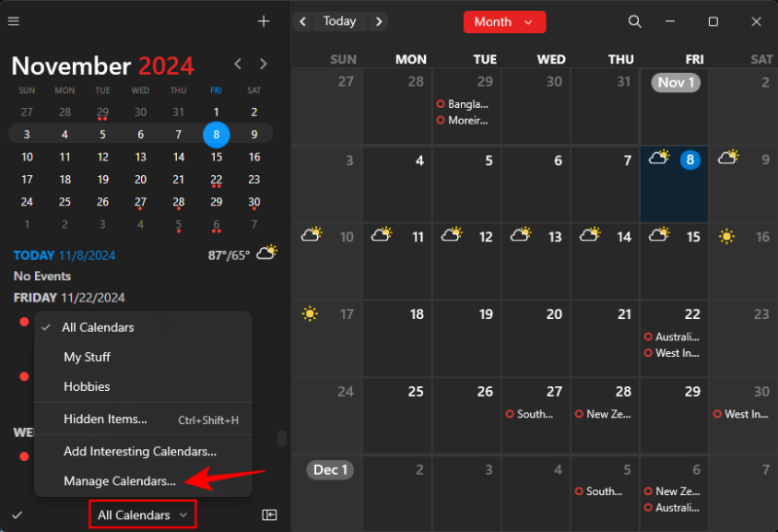Toggle the sidebar panel icon
This screenshot has width=778, height=532.
click(x=269, y=514)
